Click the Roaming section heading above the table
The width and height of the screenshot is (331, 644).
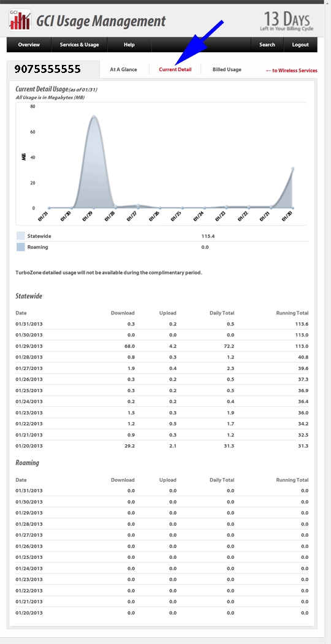click(27, 463)
